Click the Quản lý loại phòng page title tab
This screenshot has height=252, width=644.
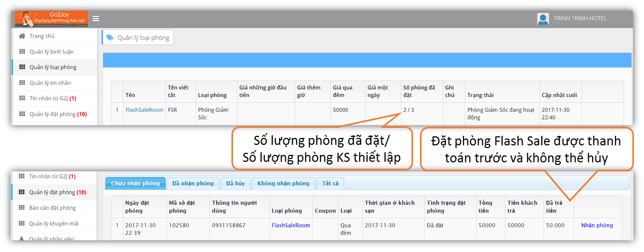138,38
